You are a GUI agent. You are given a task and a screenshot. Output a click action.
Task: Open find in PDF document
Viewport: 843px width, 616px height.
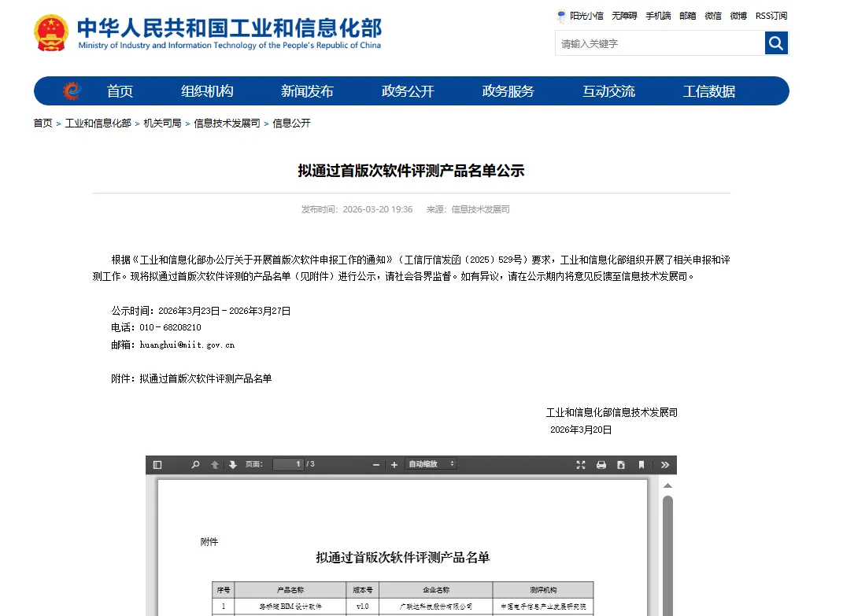click(x=196, y=465)
